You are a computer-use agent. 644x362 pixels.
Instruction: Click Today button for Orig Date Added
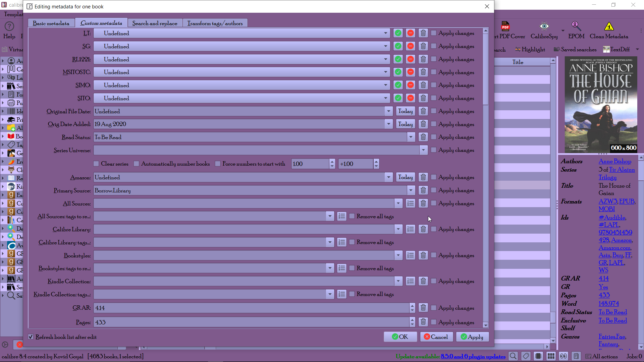(x=405, y=124)
